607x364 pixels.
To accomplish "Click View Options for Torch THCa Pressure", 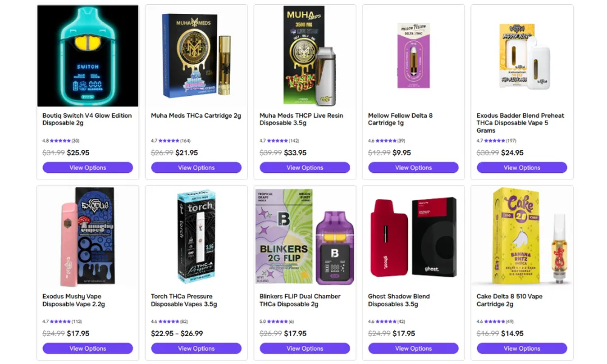I will [x=196, y=348].
